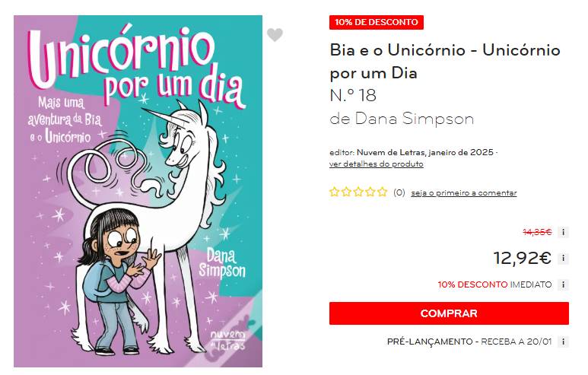
Task: Click the 10% DE DESCONTO badge
Action: pos(377,22)
